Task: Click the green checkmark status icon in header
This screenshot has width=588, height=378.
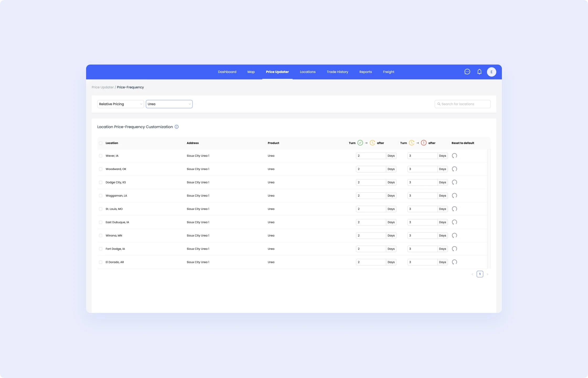Action: click(x=360, y=143)
